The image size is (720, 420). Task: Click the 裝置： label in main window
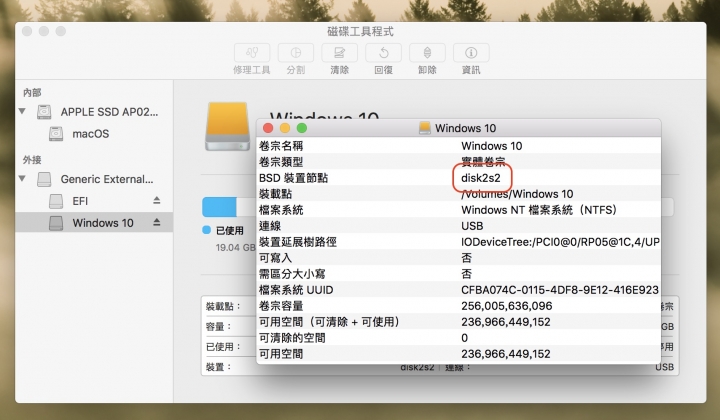pyautogui.click(x=219, y=367)
